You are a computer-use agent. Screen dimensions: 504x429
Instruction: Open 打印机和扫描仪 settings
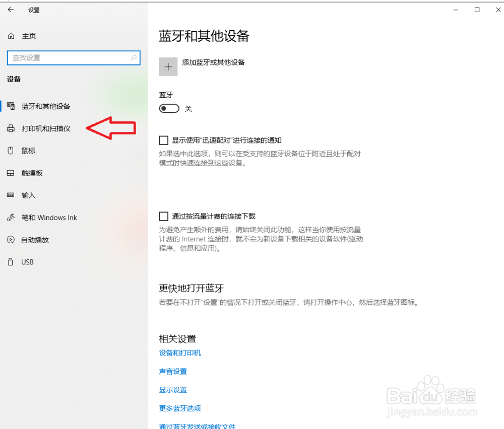45,128
